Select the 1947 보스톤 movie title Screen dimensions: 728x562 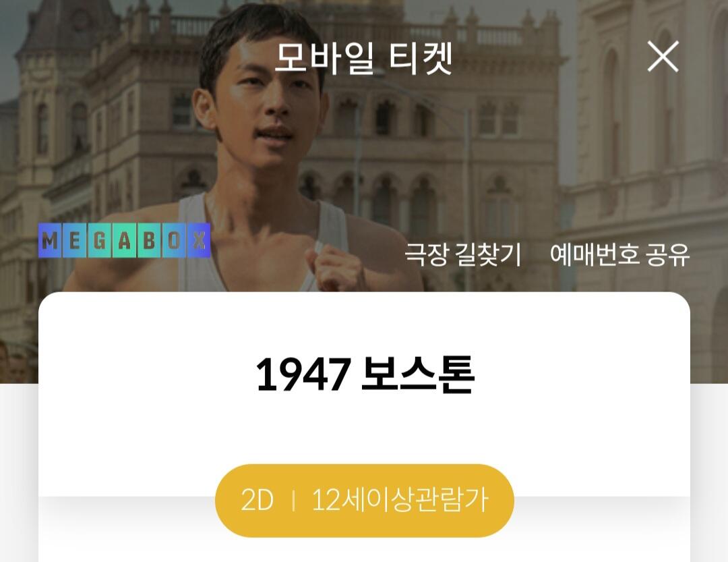coord(365,374)
